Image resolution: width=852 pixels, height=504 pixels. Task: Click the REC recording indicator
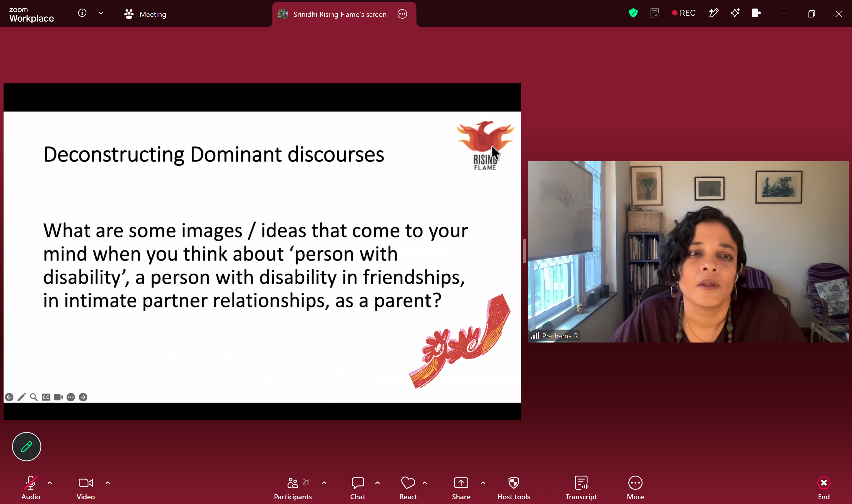pos(684,13)
